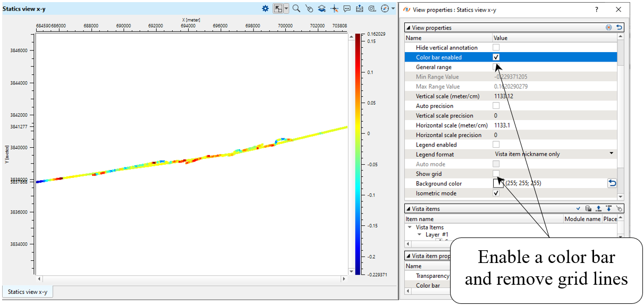Enable the Hide vertical annotation checkbox

tap(496, 48)
